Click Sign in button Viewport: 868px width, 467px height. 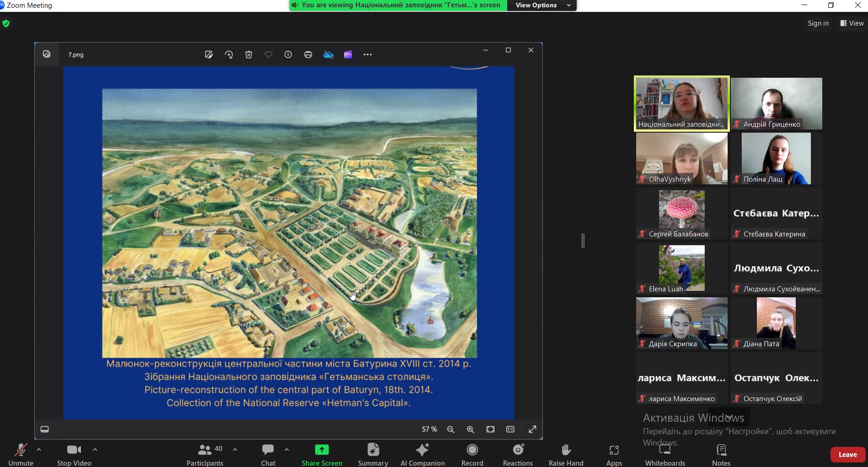click(x=818, y=23)
